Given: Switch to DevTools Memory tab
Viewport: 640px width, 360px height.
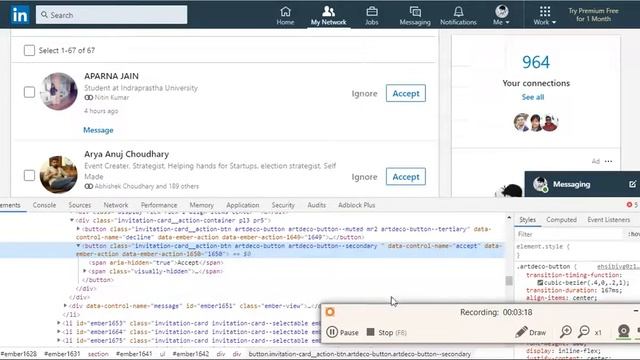Looking at the screenshot, I should tap(202, 205).
